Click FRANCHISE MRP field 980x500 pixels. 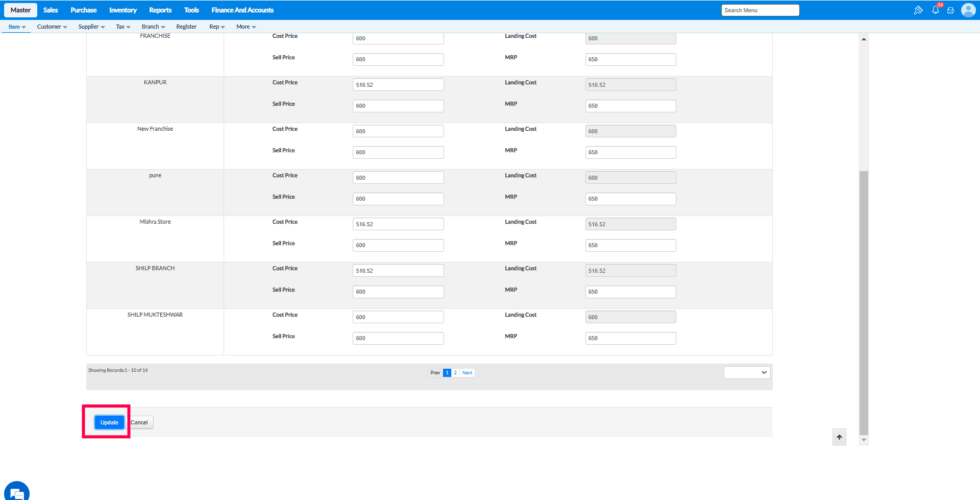tap(630, 59)
